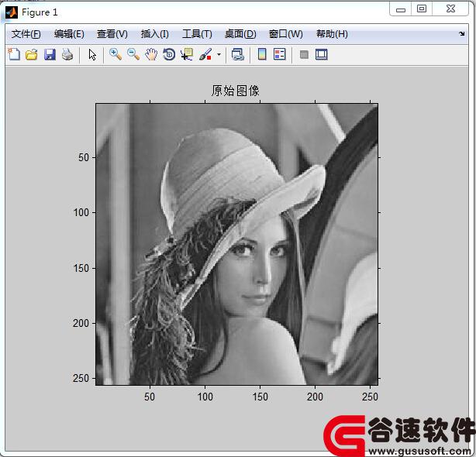476x457 pixels.
Task: Save the figure with the floppy disk icon
Action: 50,54
